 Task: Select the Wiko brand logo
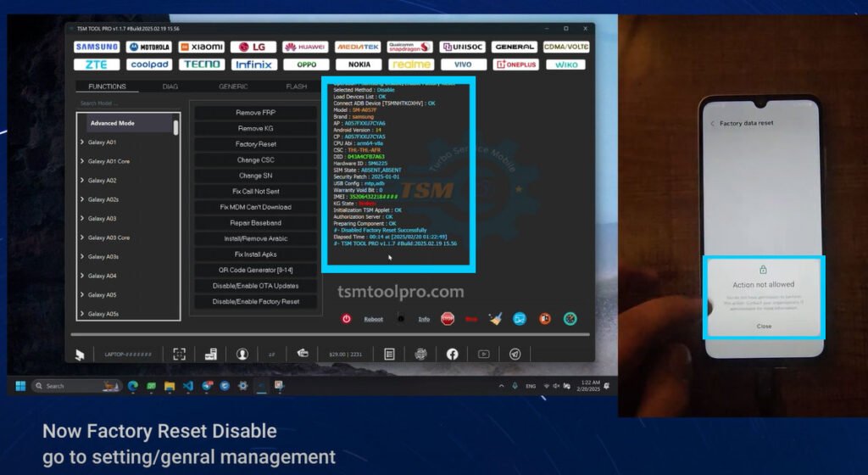tap(566, 64)
